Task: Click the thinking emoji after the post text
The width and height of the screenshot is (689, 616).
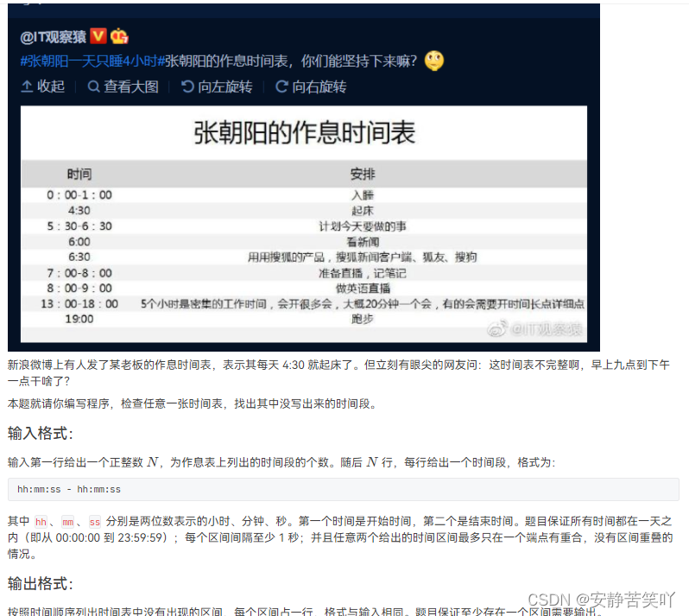Action: tap(434, 60)
